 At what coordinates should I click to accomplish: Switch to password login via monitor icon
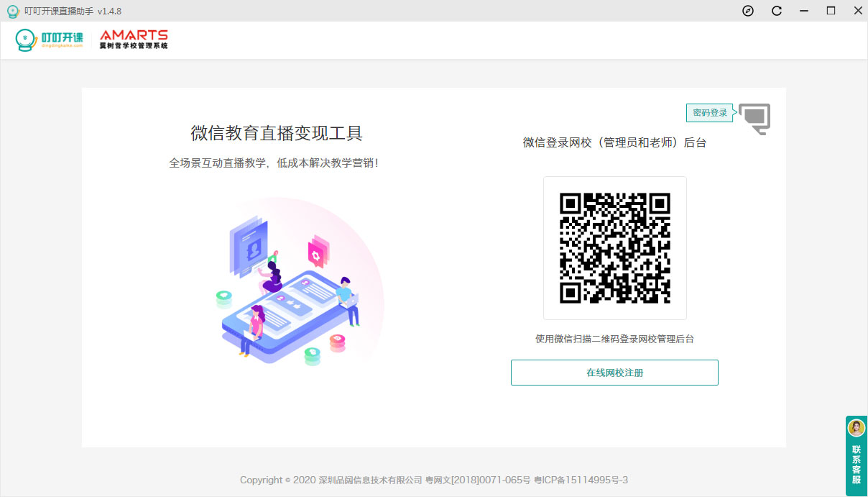tap(754, 119)
